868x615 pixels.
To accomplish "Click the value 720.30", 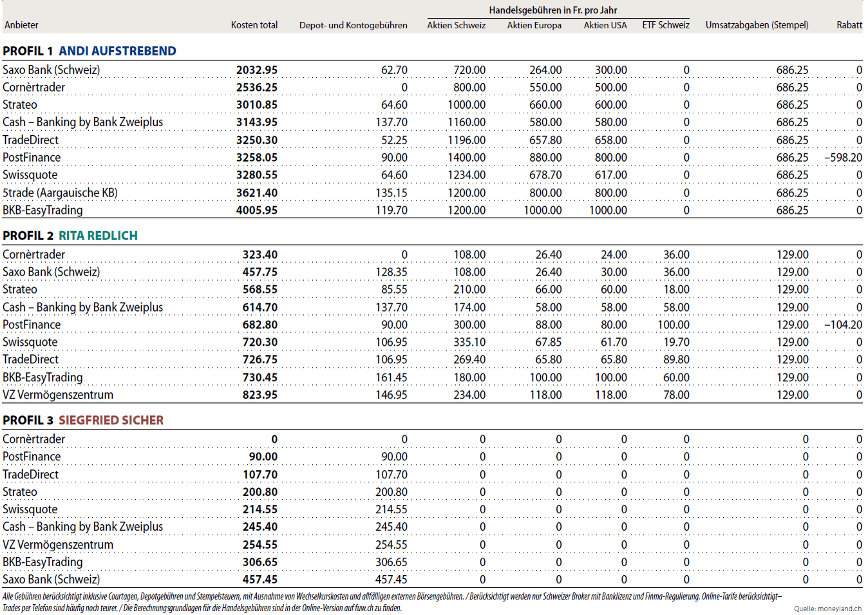I will (260, 343).
